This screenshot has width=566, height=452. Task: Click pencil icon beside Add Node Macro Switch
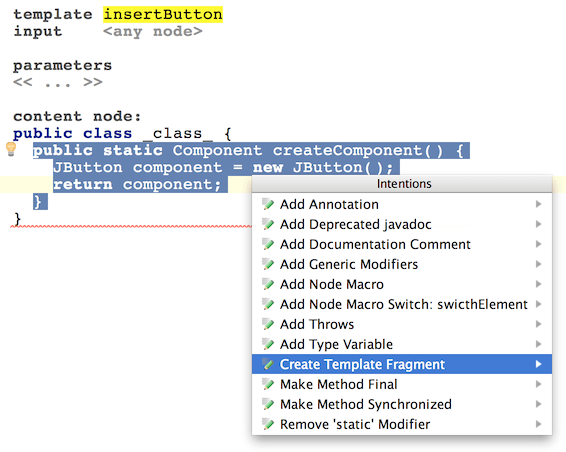(x=268, y=304)
